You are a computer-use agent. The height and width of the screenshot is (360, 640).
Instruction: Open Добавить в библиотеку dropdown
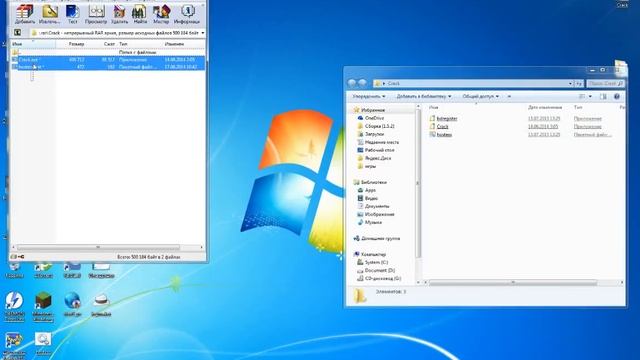coord(424,96)
